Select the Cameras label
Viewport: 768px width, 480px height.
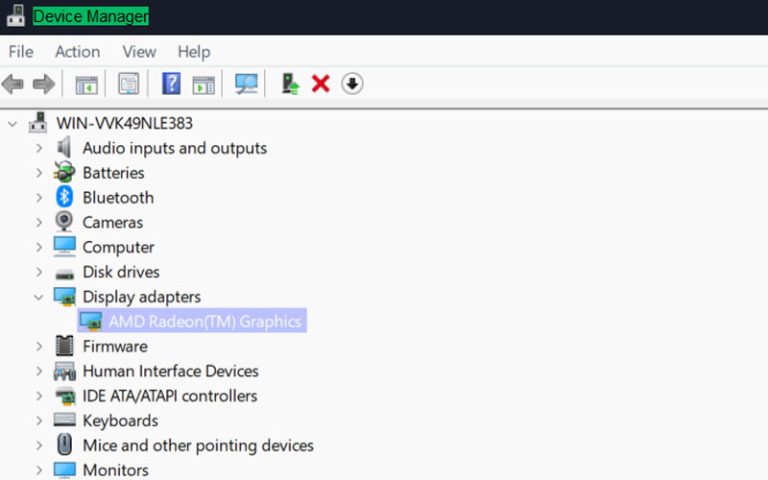(113, 222)
